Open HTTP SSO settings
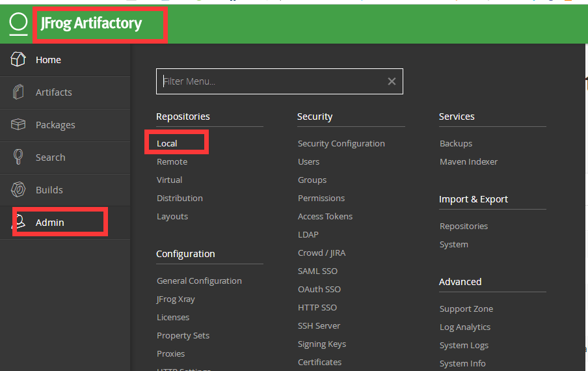 (317, 308)
